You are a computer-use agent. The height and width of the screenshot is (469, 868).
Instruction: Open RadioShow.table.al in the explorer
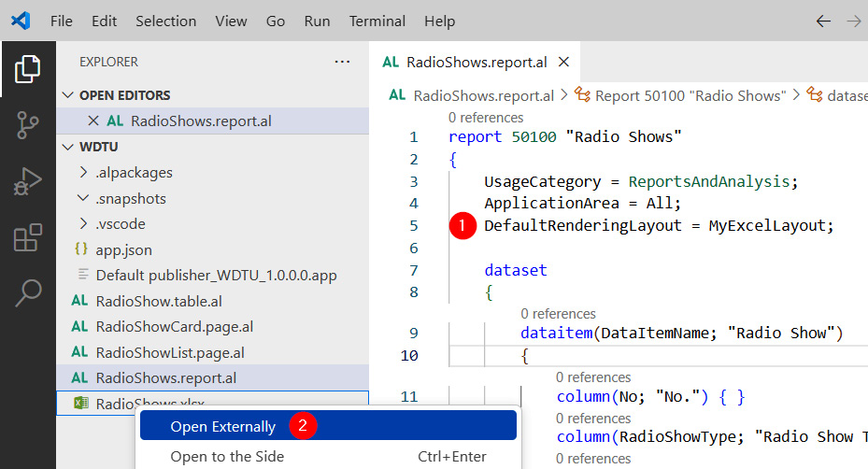(159, 301)
